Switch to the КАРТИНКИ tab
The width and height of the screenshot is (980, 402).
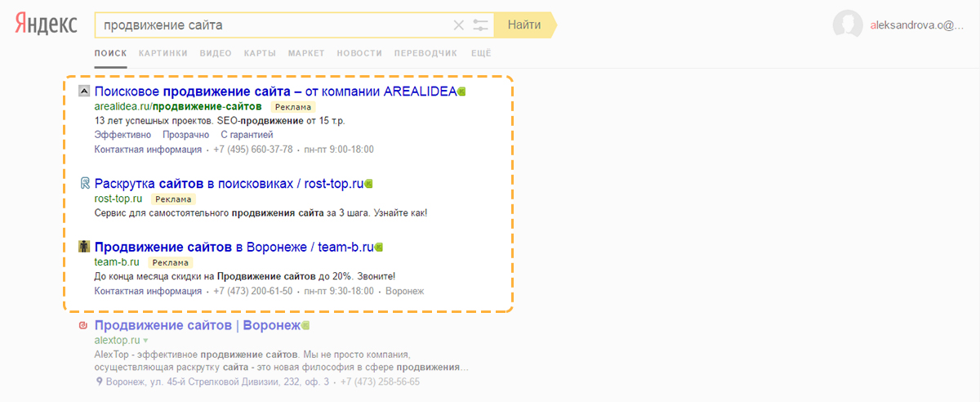[x=163, y=53]
